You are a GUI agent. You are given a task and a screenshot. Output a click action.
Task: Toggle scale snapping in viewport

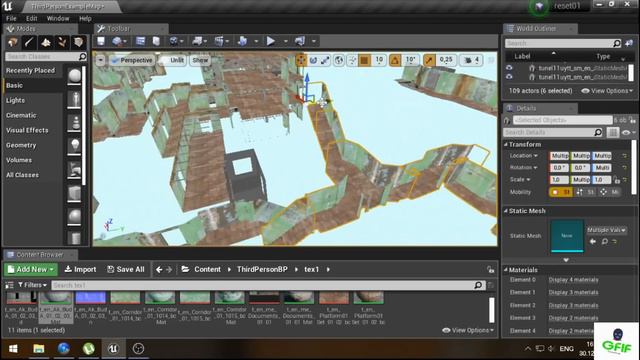(429, 60)
